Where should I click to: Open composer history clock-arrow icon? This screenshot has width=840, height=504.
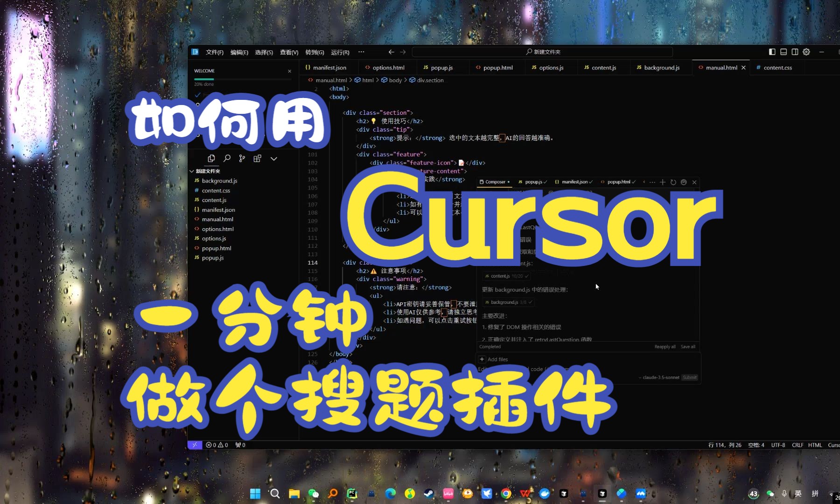673,182
